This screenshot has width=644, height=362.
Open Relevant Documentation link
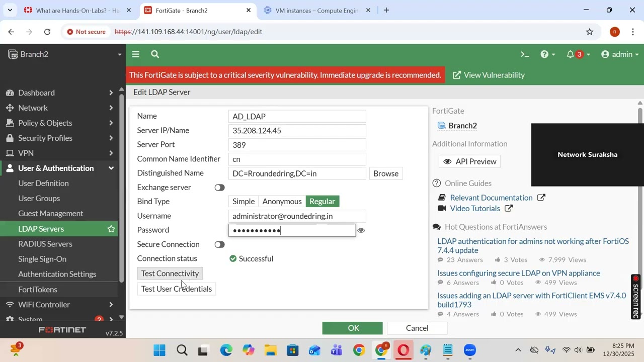point(492,198)
